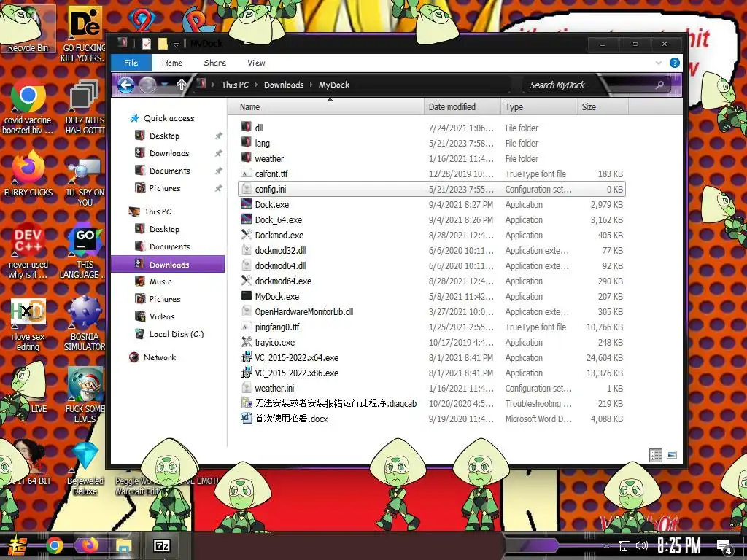Click the dll folder icon

click(x=247, y=127)
